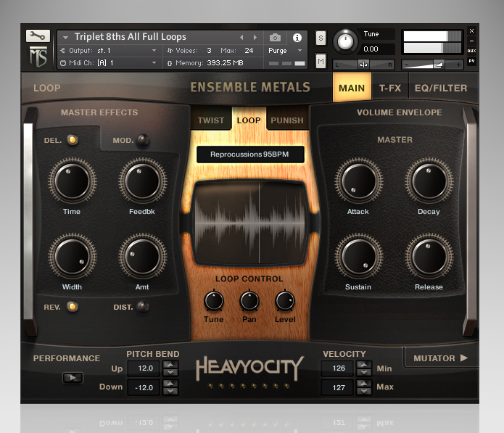Viewport: 504px width, 433px height.
Task: Click the Max voices value 24
Action: (249, 51)
